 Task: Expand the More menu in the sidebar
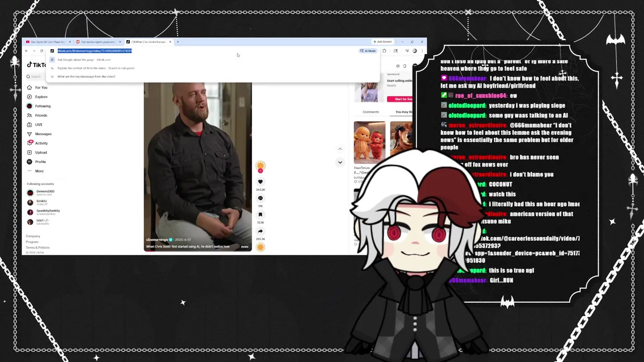tap(35, 171)
